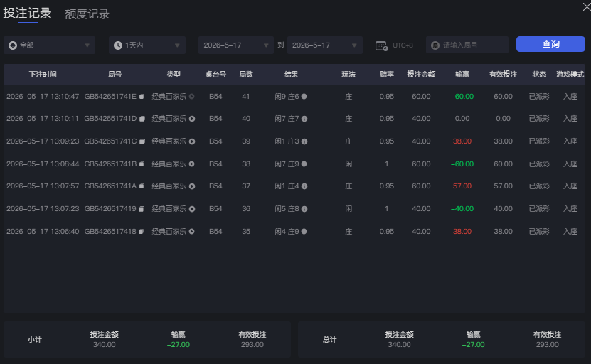591x364 pixels.
Task: Play replay video for round 35
Action: click(x=192, y=231)
